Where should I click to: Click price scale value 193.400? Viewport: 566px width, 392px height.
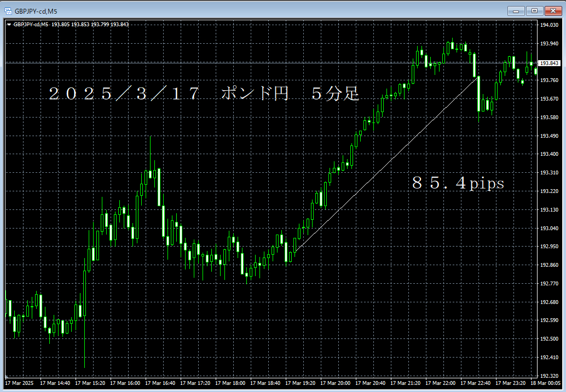[x=549, y=154]
